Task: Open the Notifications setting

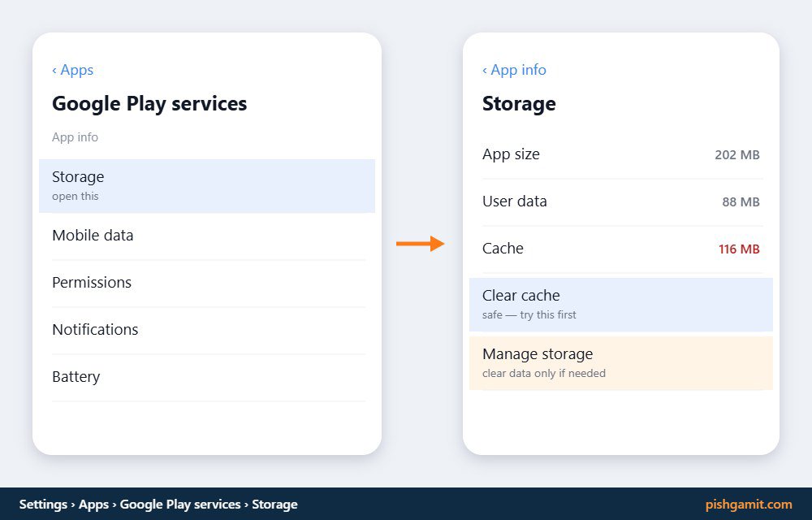Action: click(x=209, y=330)
